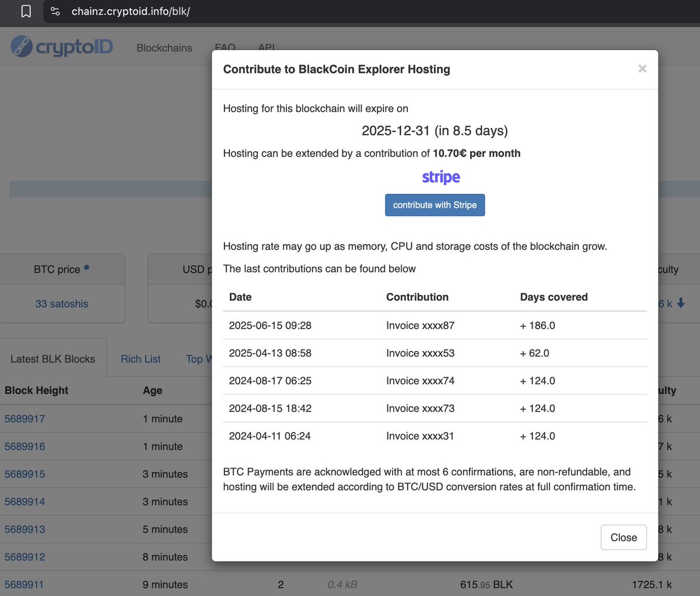Dismiss the dialog with the X icon
This screenshot has width=700, height=596.
(x=642, y=68)
